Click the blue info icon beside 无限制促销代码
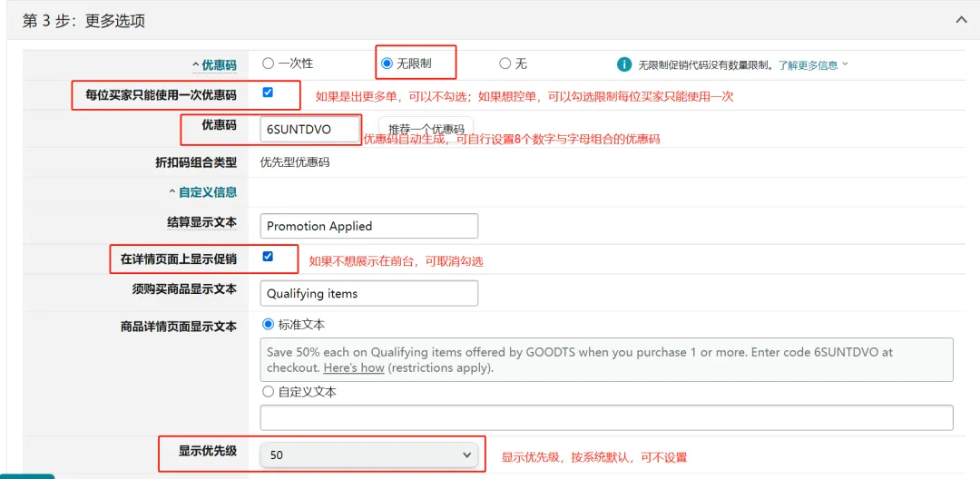Viewport: 980px width, 479px height. tap(623, 64)
